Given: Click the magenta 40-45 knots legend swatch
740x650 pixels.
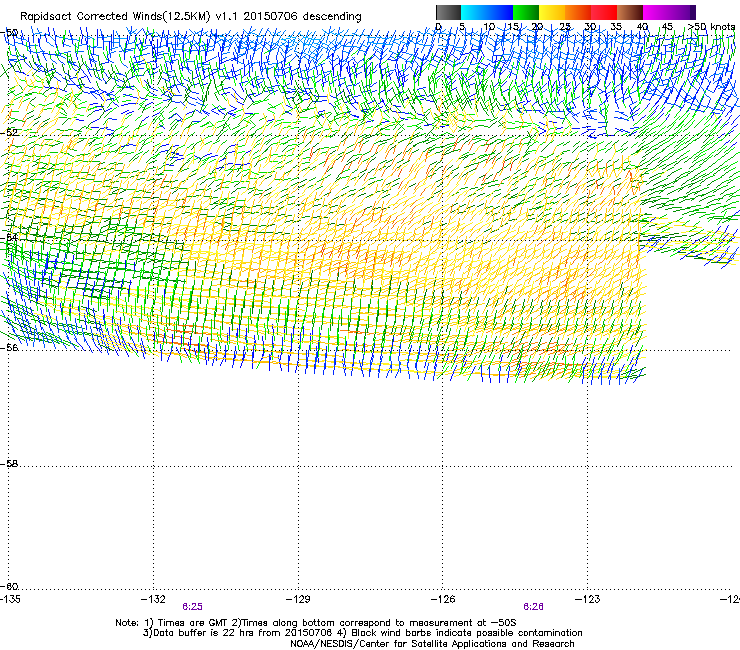Looking at the screenshot, I should (656, 12).
